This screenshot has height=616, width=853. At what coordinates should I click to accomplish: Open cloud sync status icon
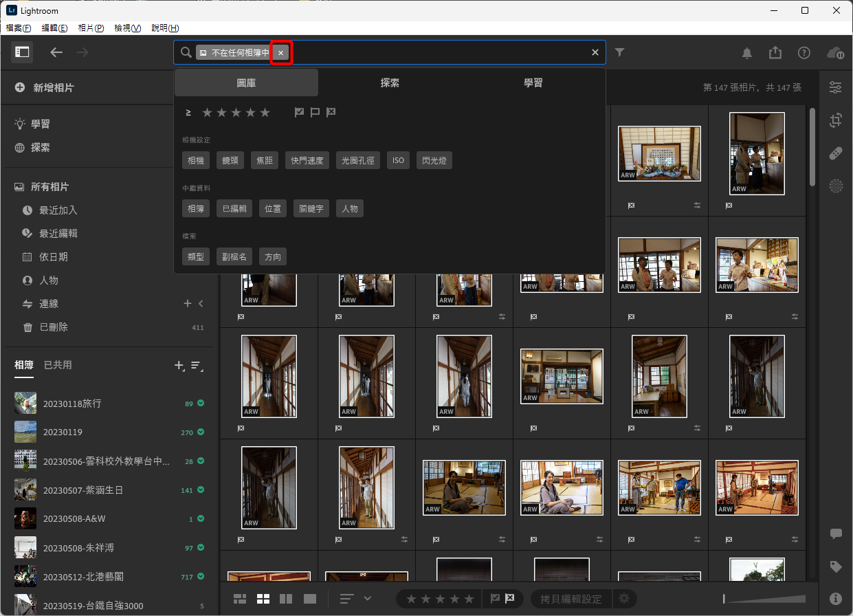click(x=834, y=53)
